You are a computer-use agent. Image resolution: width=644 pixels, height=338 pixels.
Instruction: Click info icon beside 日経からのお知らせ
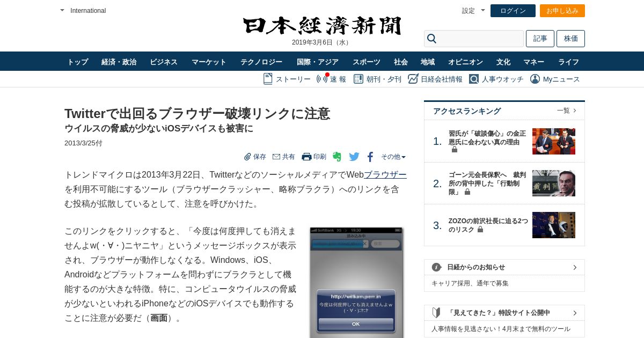click(x=436, y=267)
